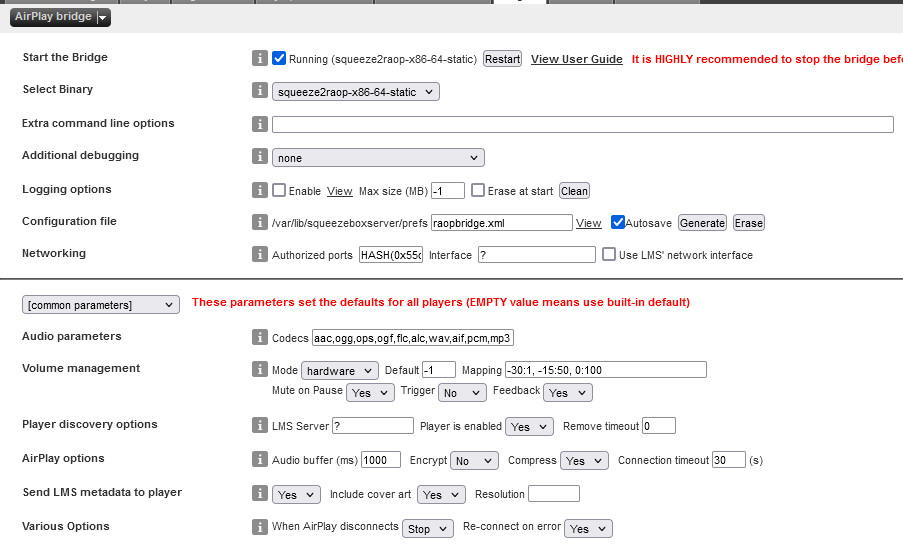Open the Player is enabled dropdown
Viewport: 903px width, 547px height.
[x=529, y=426]
